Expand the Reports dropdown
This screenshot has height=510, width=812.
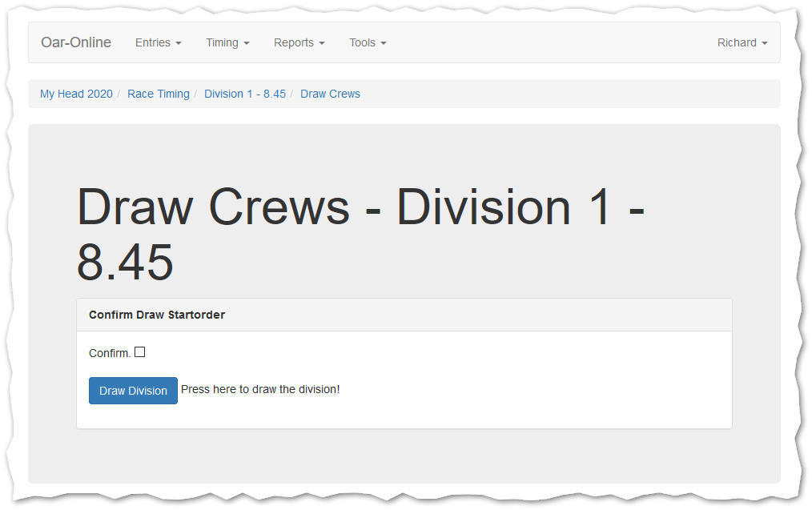[x=299, y=42]
